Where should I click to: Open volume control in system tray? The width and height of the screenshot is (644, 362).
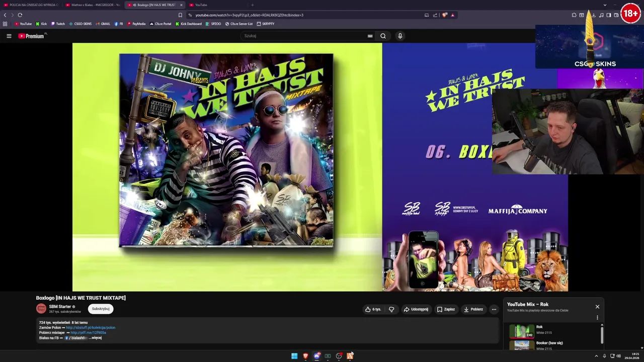pos(618,356)
